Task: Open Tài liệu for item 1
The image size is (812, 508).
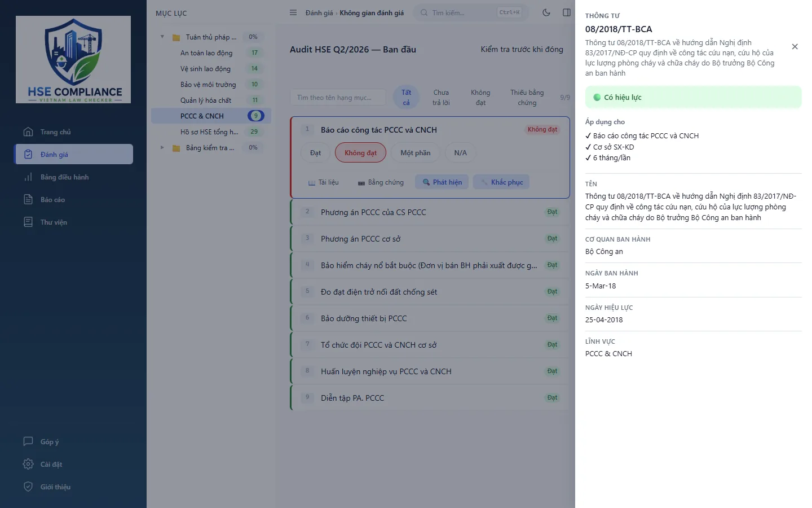Action: tap(323, 182)
